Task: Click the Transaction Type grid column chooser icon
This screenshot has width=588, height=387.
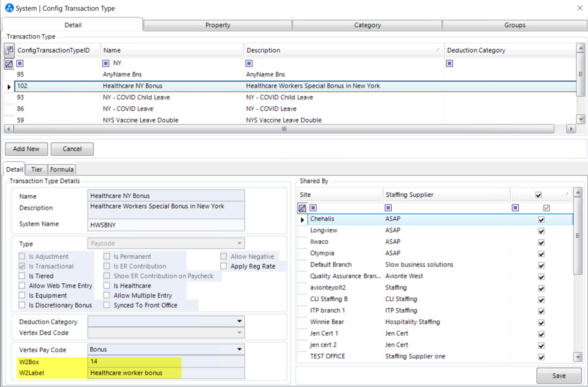Action: click(x=9, y=50)
